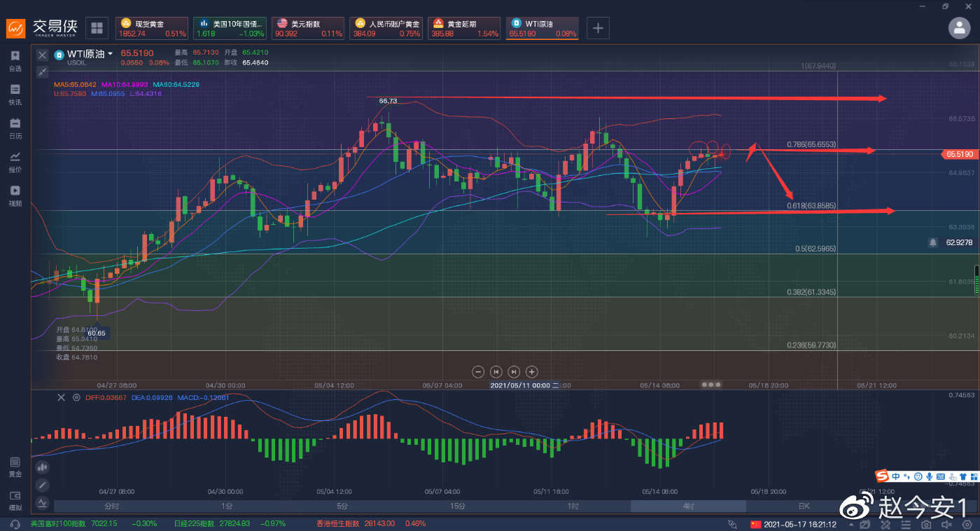Add a new symbol tab with plus
Screen dimensions: 980x531
click(598, 28)
